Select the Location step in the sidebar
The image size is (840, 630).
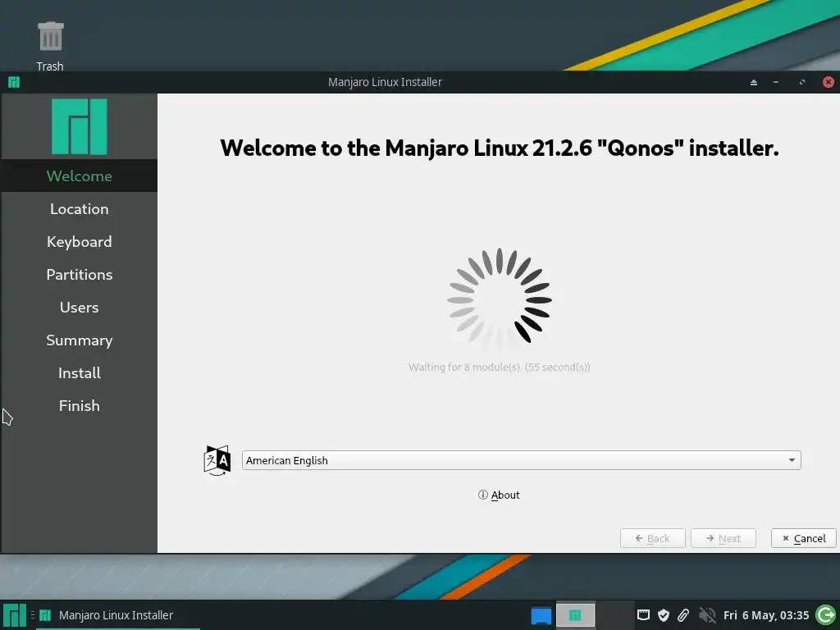[80, 209]
